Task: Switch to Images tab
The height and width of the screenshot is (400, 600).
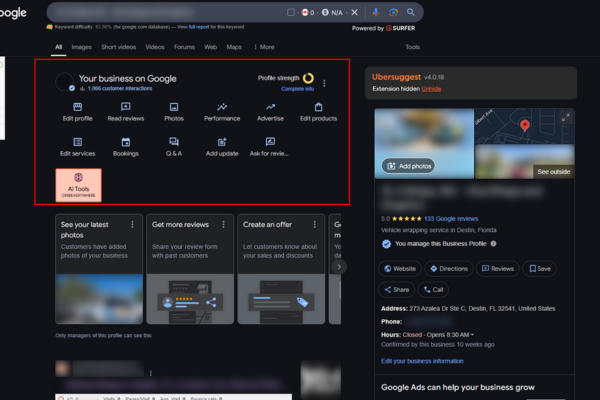Action: coord(82,47)
